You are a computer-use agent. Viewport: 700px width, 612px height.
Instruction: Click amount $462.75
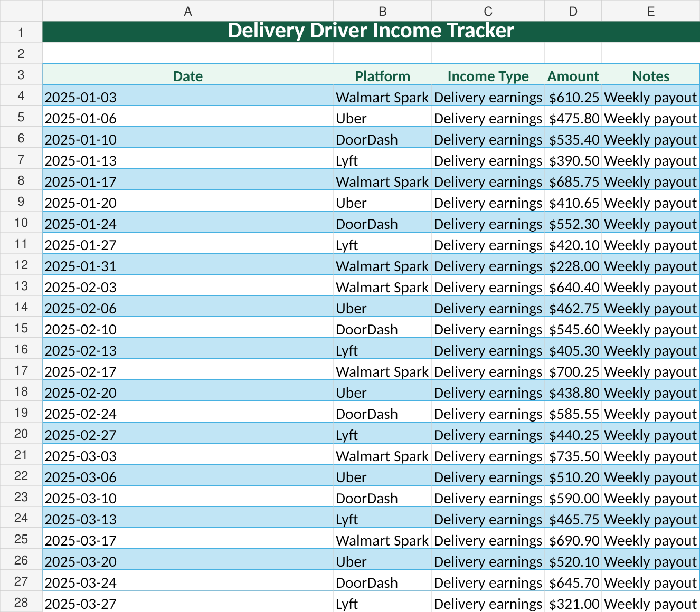pyautogui.click(x=573, y=307)
